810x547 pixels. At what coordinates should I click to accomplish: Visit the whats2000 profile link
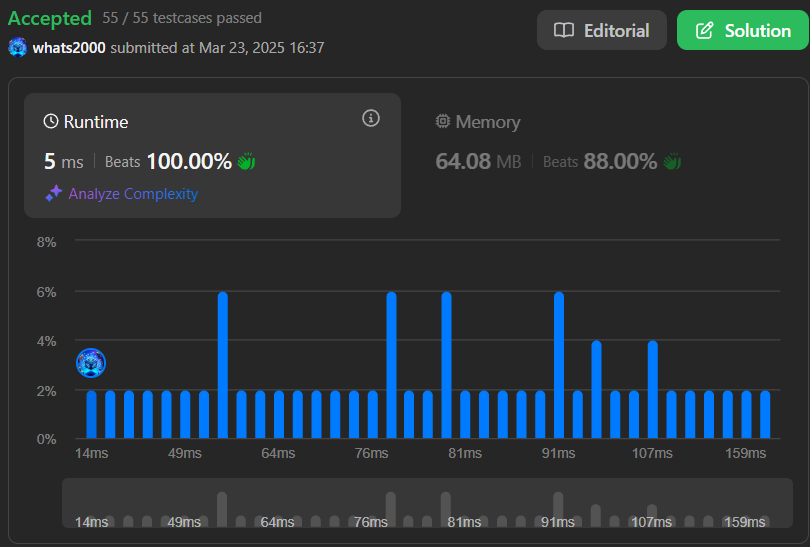coord(69,48)
